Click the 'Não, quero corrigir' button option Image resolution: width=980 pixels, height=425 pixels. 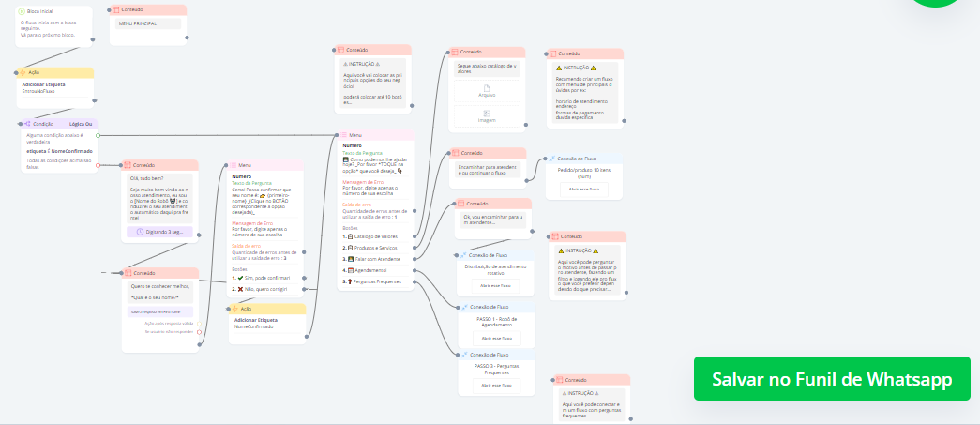click(266, 290)
